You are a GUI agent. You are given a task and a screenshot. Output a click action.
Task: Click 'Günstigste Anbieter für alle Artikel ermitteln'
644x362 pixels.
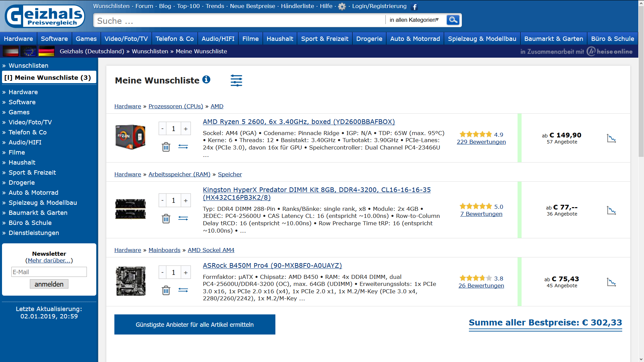pos(195,324)
